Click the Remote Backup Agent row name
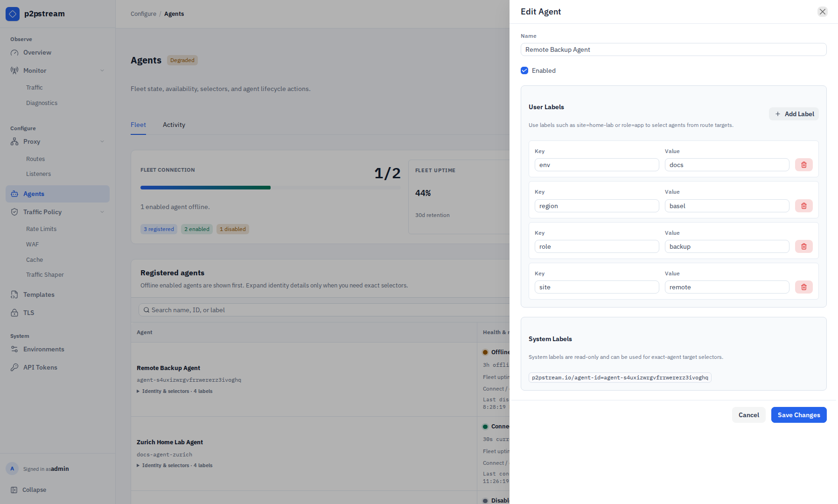This screenshot has width=838, height=504. pos(168,368)
